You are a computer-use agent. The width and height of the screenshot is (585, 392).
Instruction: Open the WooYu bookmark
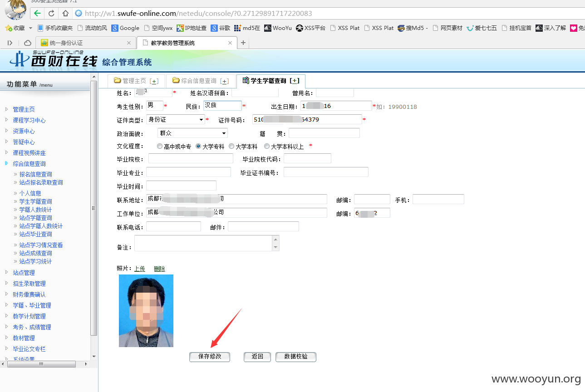278,28
